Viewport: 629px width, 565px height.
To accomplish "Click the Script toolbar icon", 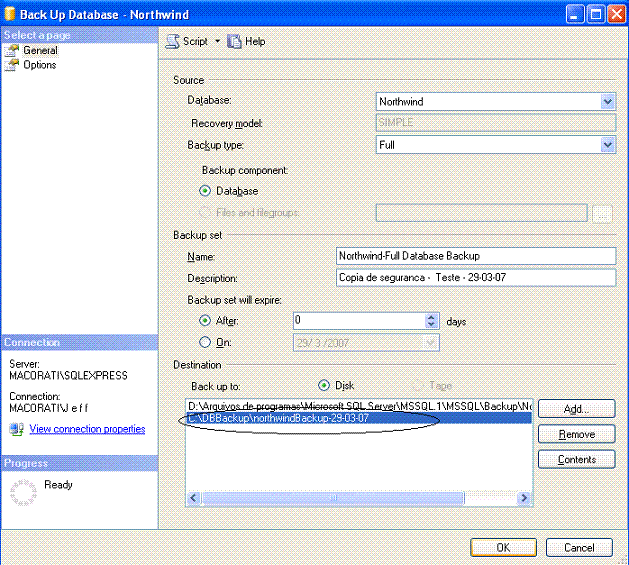I will click(173, 41).
